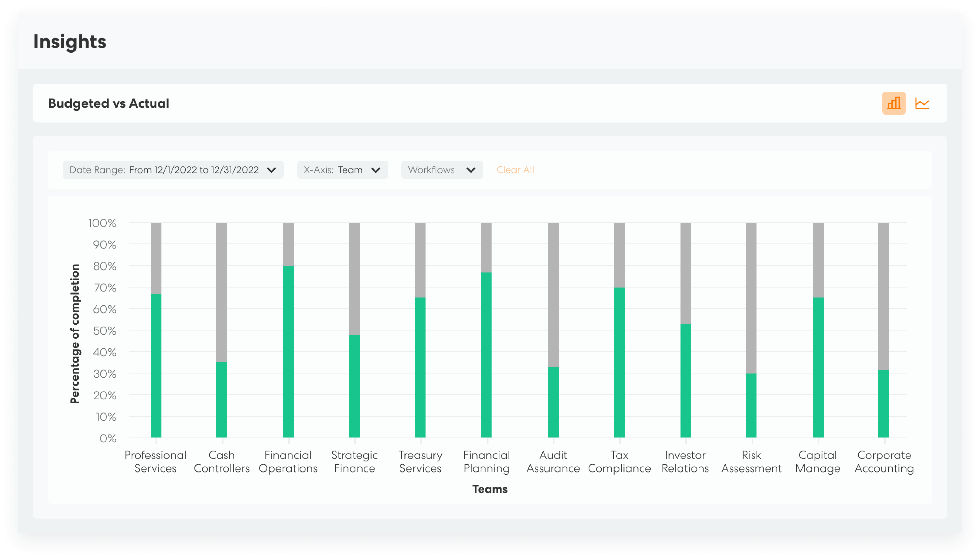The width and height of the screenshot is (980, 560).
Task: Click the Clear All link
Action: tap(515, 170)
